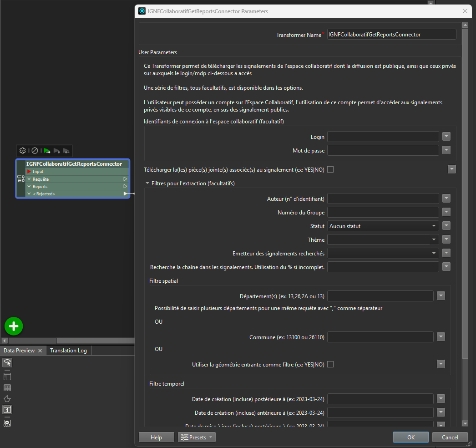Click the Rejected output port triangle
The width and height of the screenshot is (476, 448).
point(125,193)
